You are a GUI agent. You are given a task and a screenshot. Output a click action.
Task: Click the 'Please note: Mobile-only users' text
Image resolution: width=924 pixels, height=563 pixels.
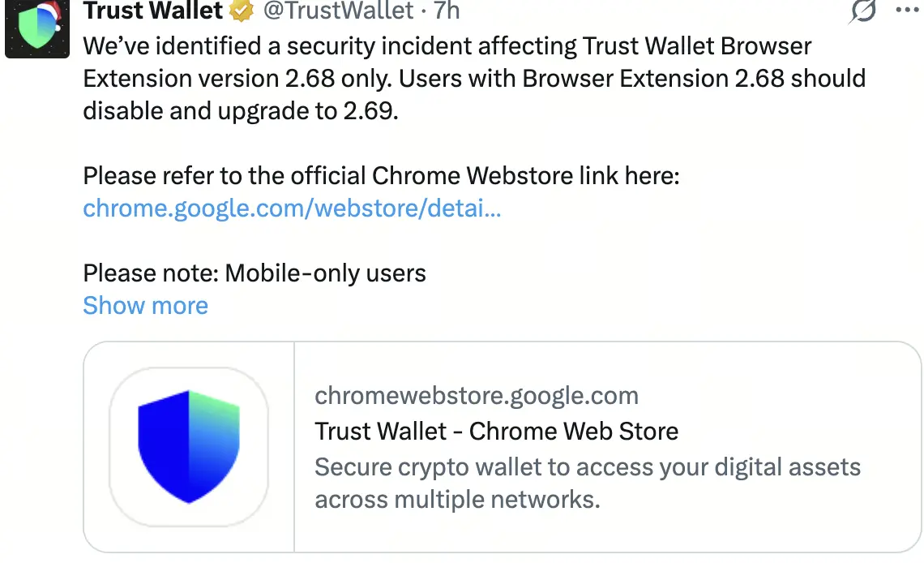255,273
